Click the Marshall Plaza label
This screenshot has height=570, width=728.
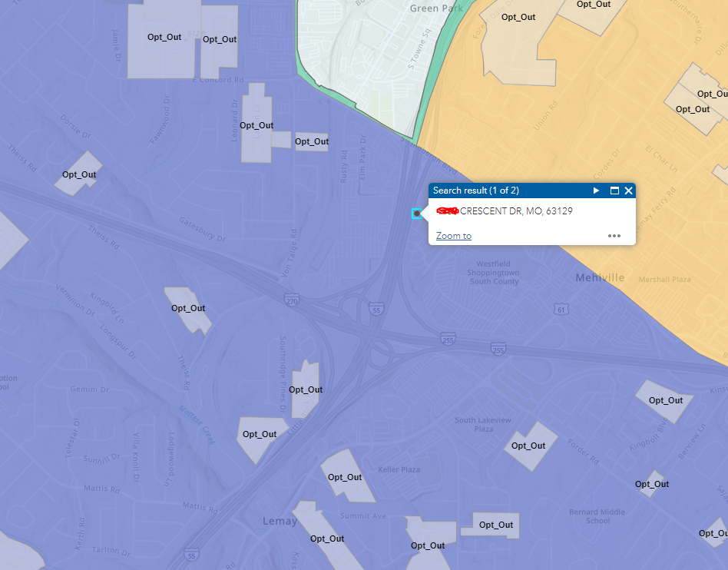664,279
